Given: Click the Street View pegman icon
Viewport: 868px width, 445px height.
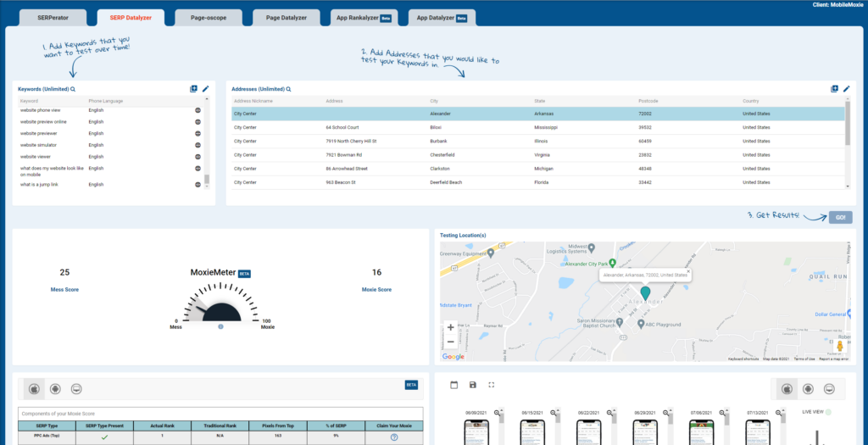Looking at the screenshot, I should [839, 346].
